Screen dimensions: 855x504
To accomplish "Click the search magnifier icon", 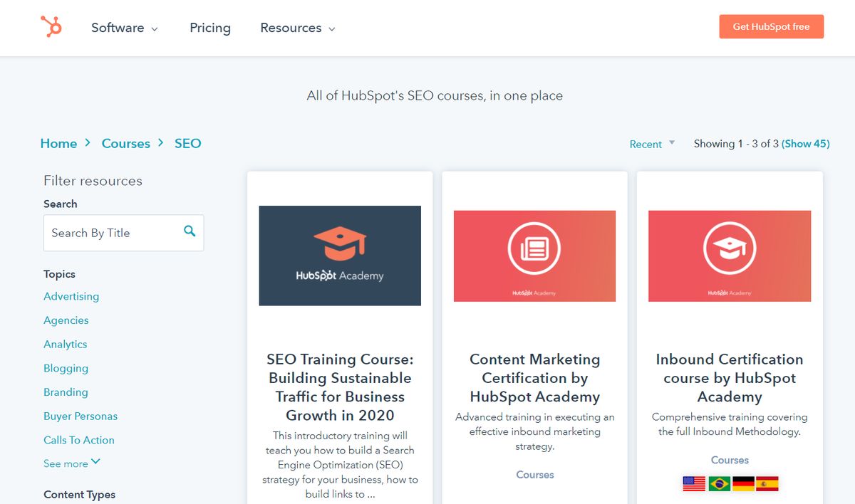I will 190,231.
